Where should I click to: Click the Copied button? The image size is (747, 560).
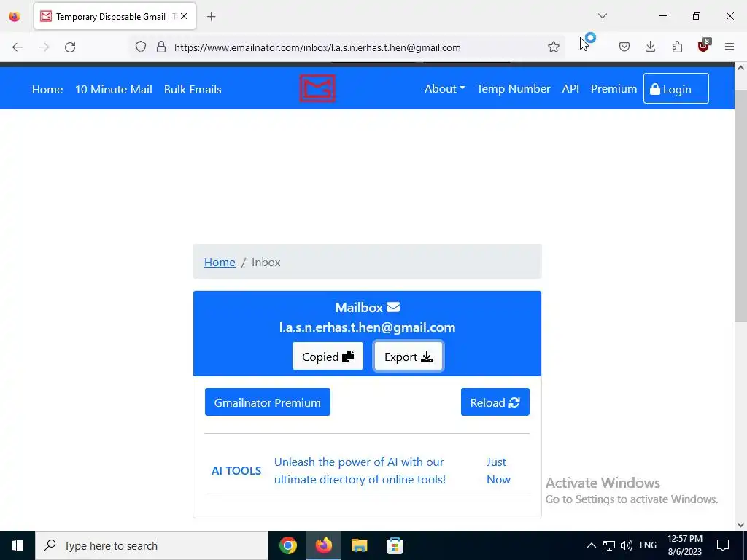tap(328, 356)
